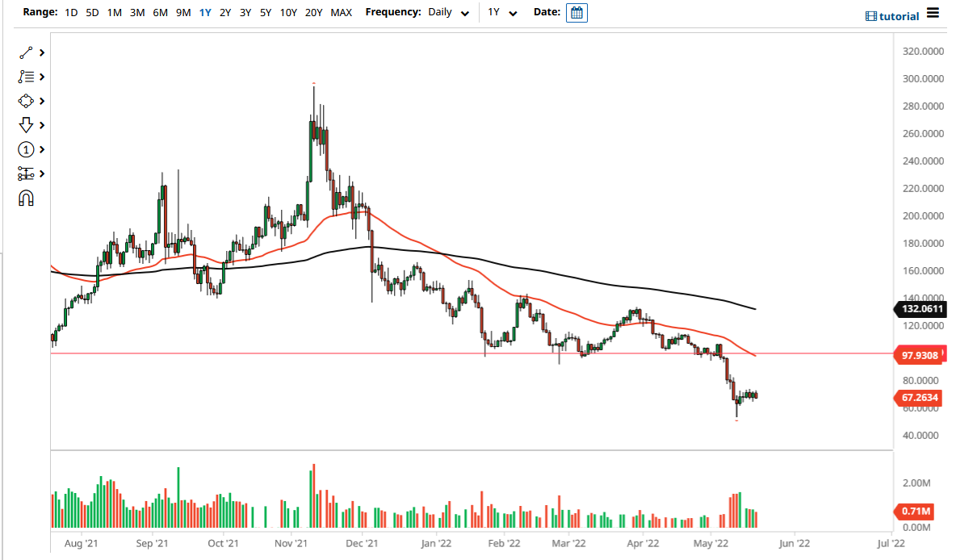Open the indicator settings tool
This screenshot has height=560, width=956.
[24, 173]
